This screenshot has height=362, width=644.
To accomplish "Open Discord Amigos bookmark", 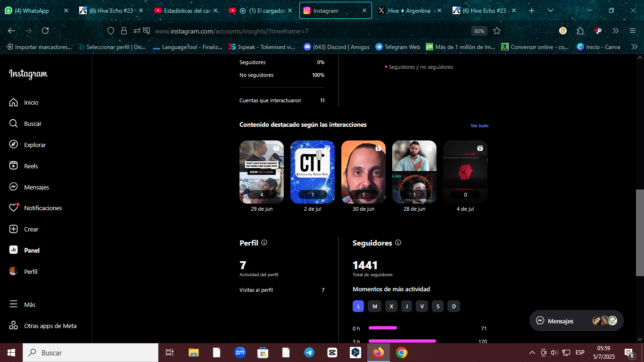I will point(337,47).
